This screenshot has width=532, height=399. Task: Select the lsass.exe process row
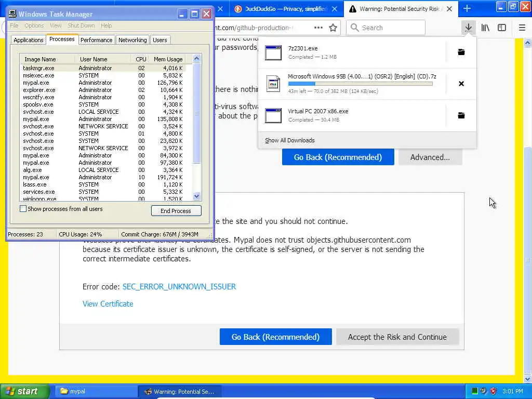(x=103, y=184)
